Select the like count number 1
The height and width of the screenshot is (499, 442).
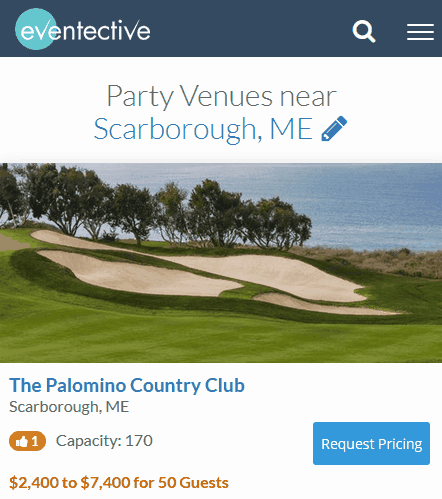point(35,441)
